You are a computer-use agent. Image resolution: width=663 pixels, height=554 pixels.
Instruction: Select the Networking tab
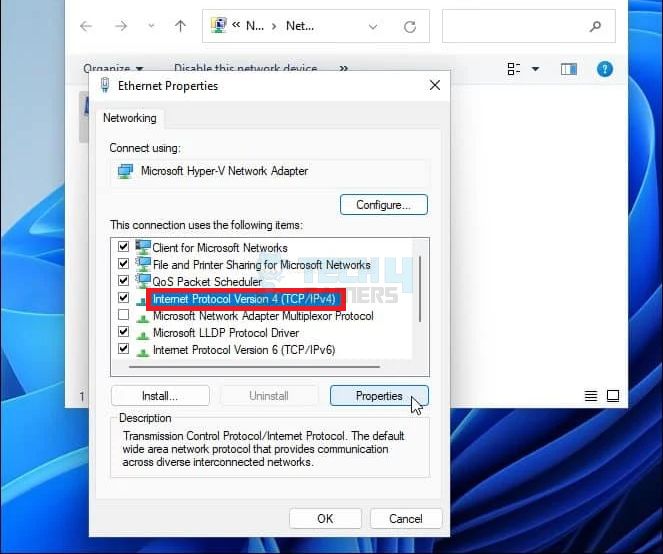click(129, 118)
